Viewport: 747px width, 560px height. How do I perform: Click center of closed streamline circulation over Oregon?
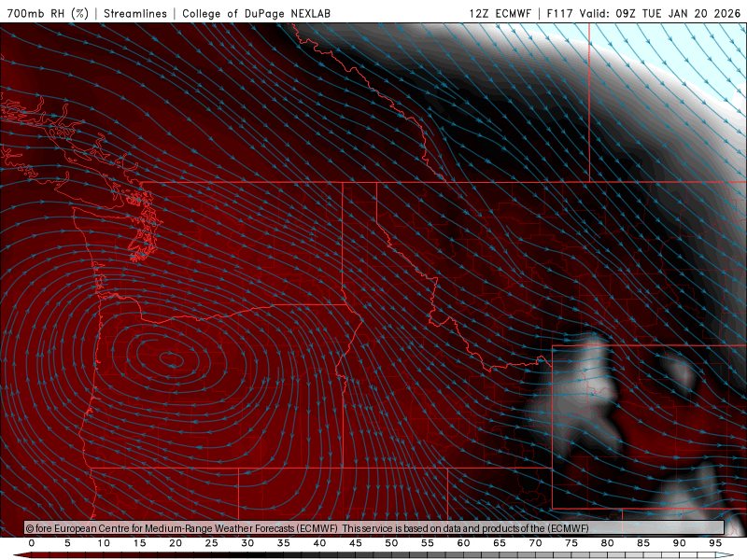coord(172,358)
